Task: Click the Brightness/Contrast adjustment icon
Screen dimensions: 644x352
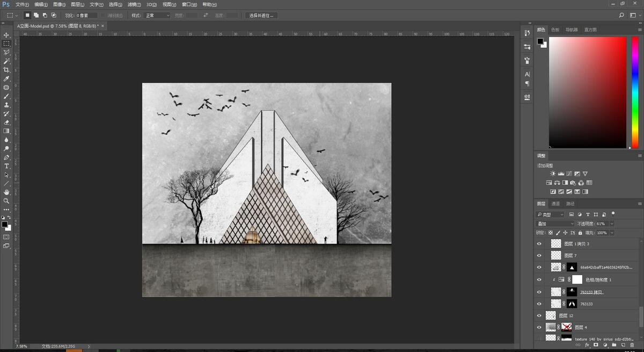Action: point(553,174)
